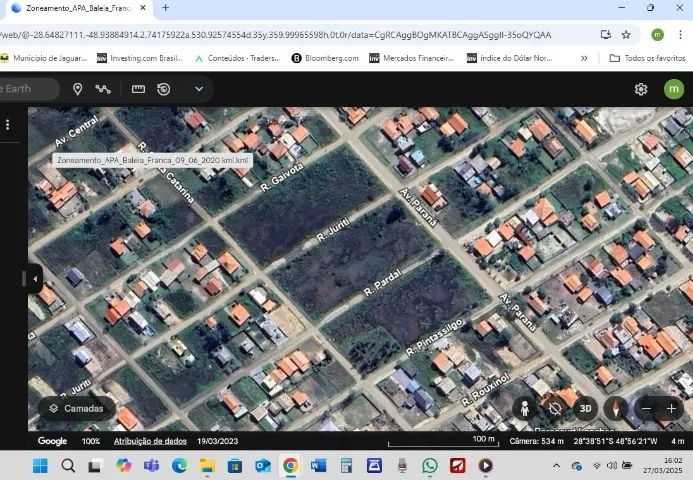Reset the compass to north
This screenshot has height=480, width=693.
[x=616, y=409]
